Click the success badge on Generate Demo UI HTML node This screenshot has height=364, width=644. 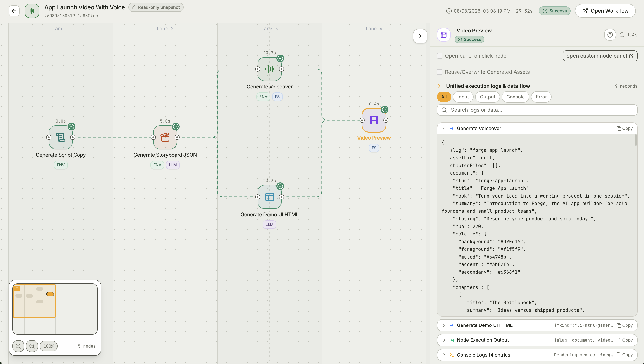(x=280, y=186)
